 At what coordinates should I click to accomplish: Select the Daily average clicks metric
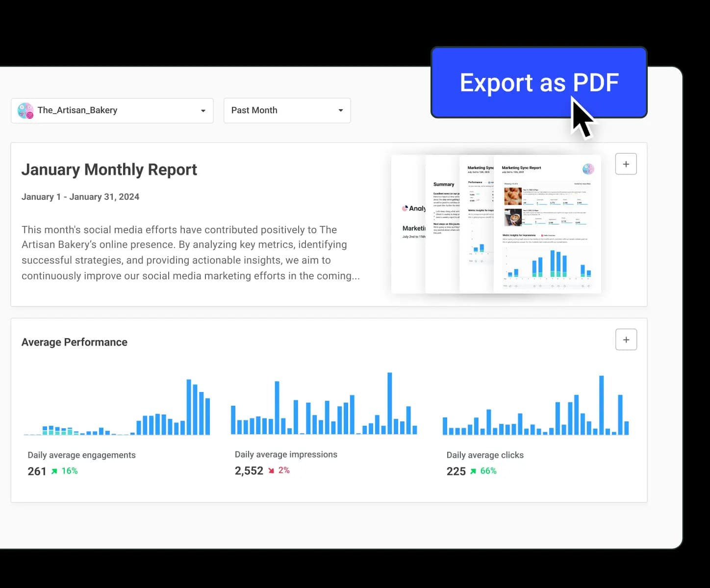click(484, 455)
